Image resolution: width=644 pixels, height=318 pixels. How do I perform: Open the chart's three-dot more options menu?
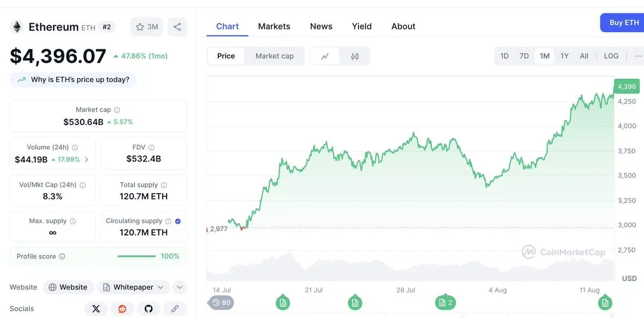(x=638, y=56)
